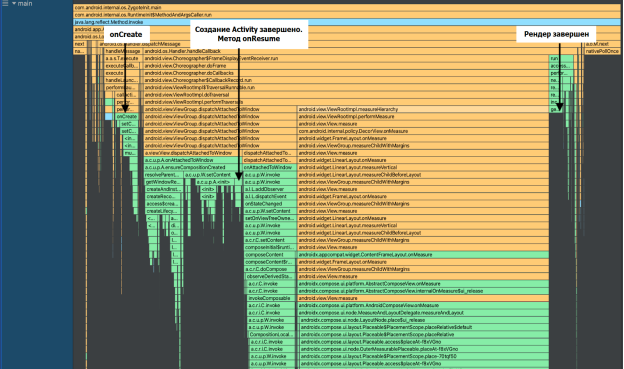
Task: Click the RuntimeInit$MethodAndArgsCaller.run frame
Action: pos(347,15)
